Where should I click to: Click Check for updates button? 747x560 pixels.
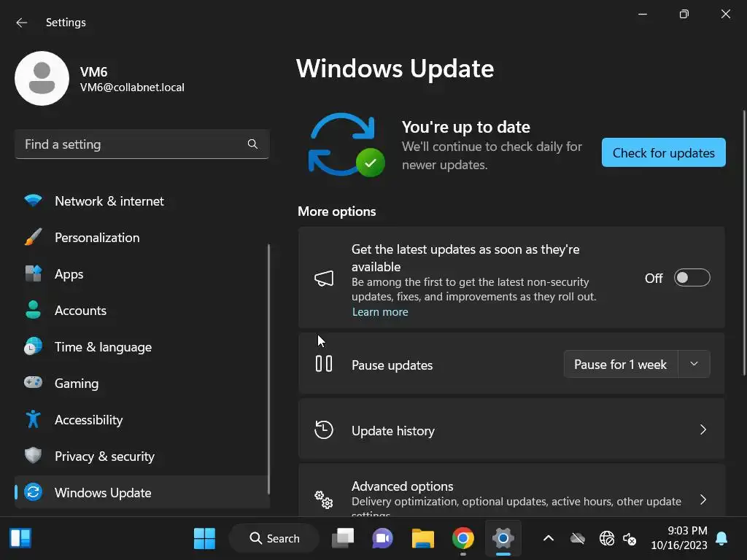[664, 153]
